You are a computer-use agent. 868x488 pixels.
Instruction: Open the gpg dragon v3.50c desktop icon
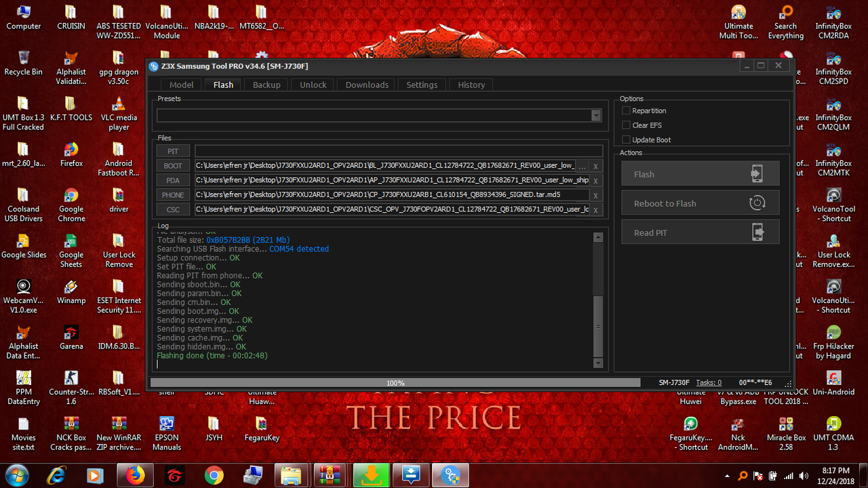pos(119,67)
